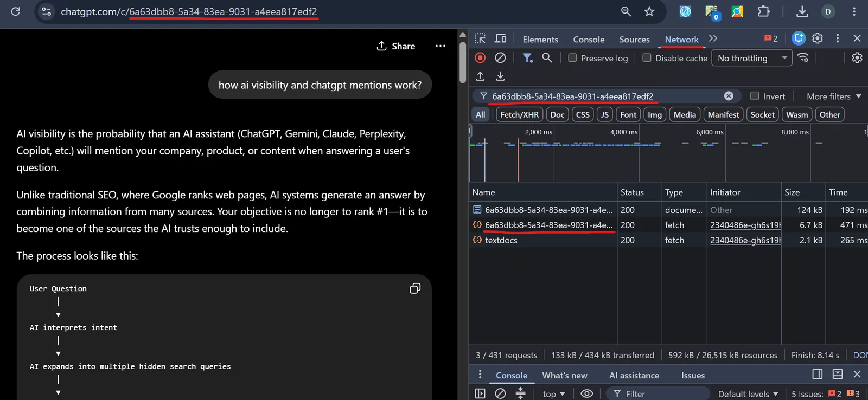Viewport: 868px width, 400px height.
Task: Open the top context dropdown in console
Action: [x=554, y=394]
